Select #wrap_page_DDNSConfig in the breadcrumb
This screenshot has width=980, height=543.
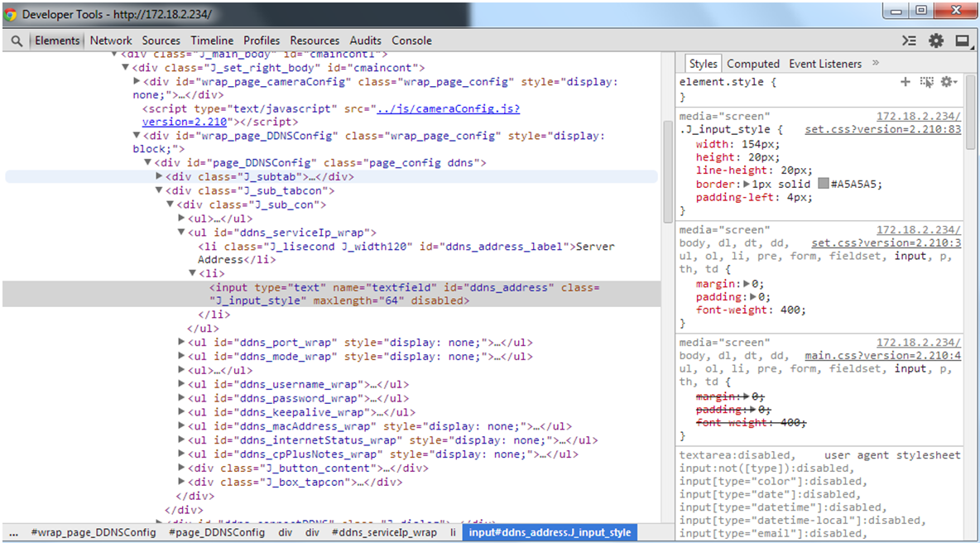(94, 533)
